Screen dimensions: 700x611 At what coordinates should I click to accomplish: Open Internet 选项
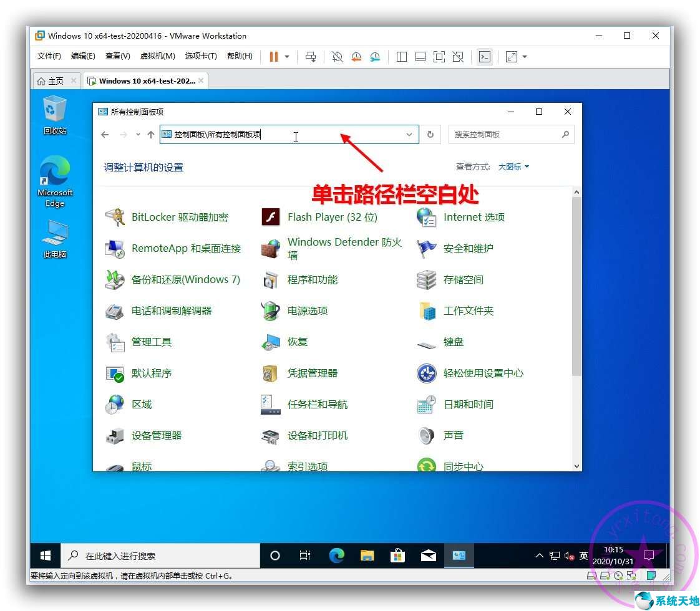click(460, 217)
